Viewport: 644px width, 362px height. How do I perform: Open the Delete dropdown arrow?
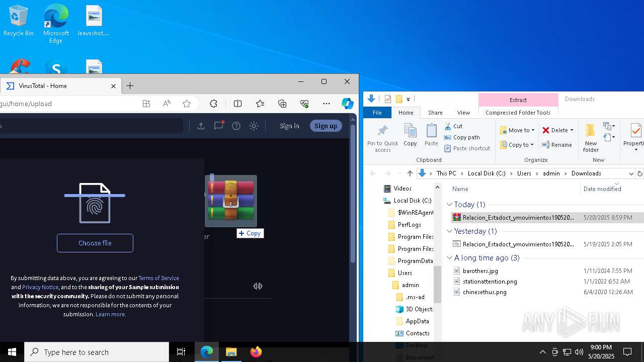(x=572, y=130)
